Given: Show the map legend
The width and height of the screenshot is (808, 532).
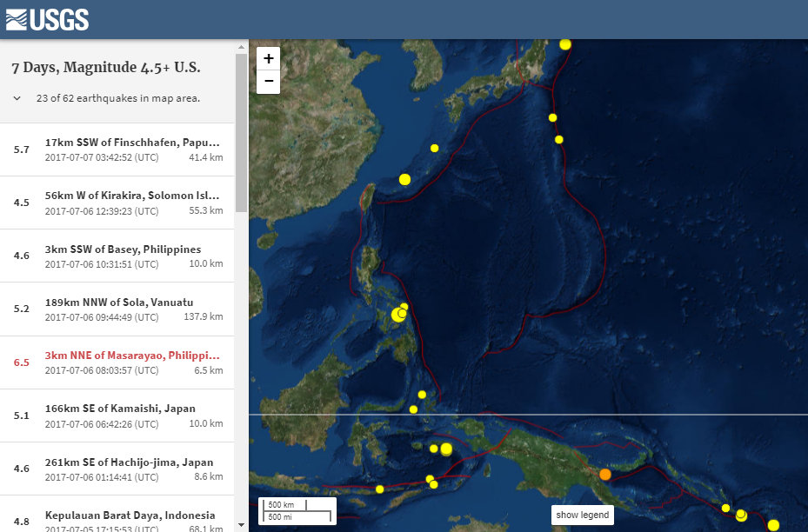Looking at the screenshot, I should [582, 515].
